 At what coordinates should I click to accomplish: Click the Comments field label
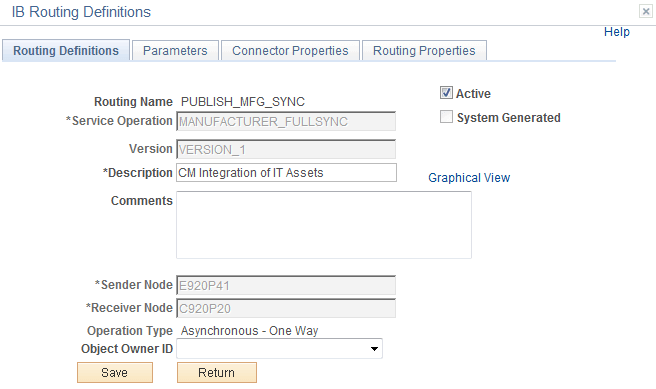[142, 201]
